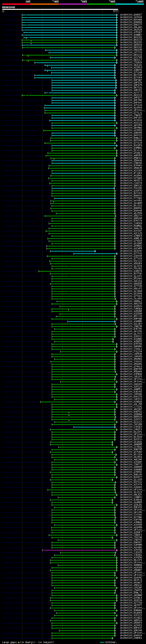Open hit UniRef100_B9S4R8
Screen dimensions: 146x644
pos(131,20)
